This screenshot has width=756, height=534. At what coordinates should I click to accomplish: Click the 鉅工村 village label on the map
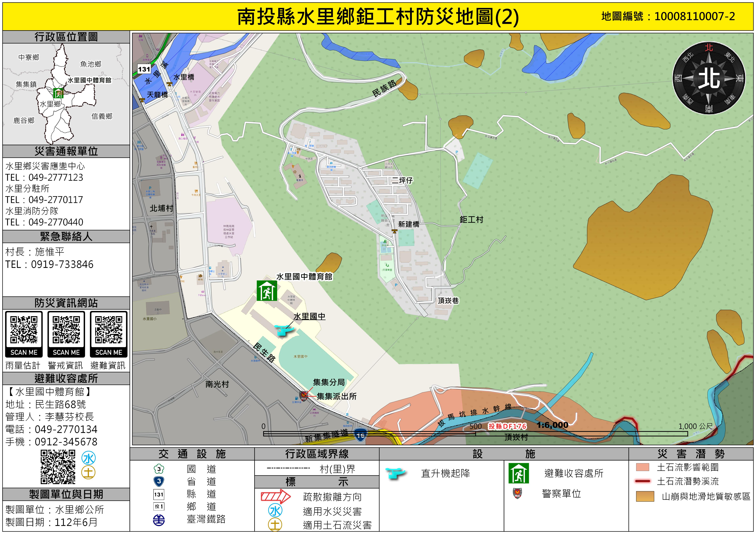[471, 219]
